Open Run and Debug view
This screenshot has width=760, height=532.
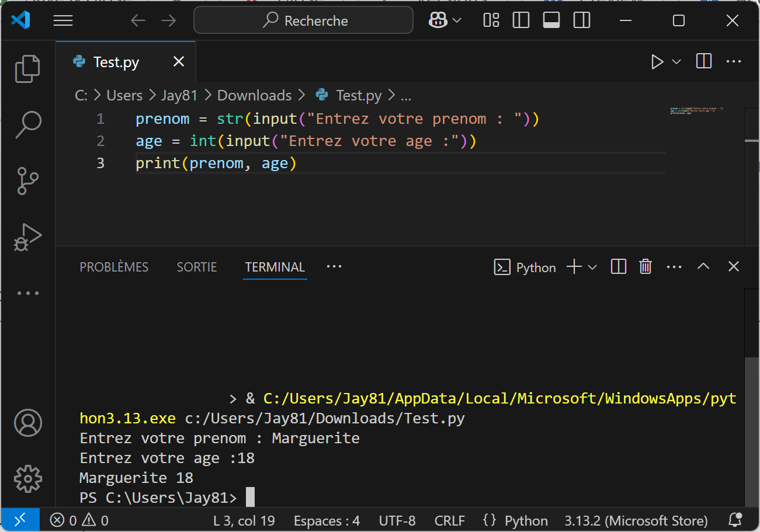click(x=27, y=237)
